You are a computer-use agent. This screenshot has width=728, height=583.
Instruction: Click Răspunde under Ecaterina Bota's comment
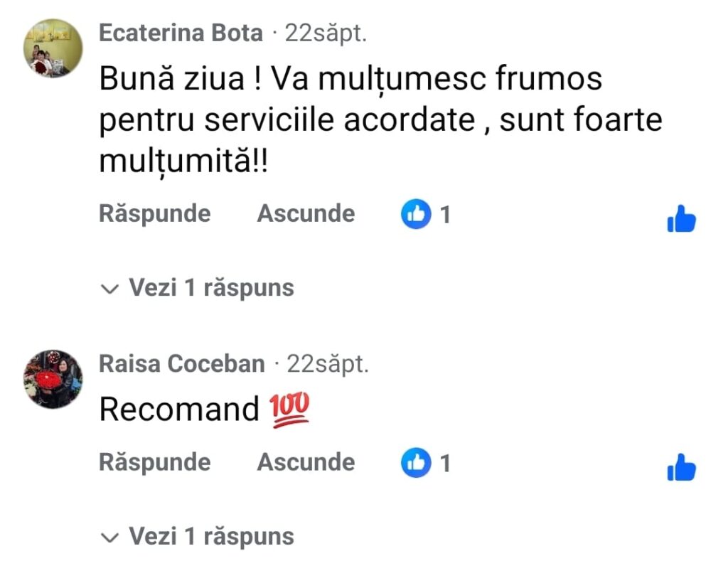point(154,214)
